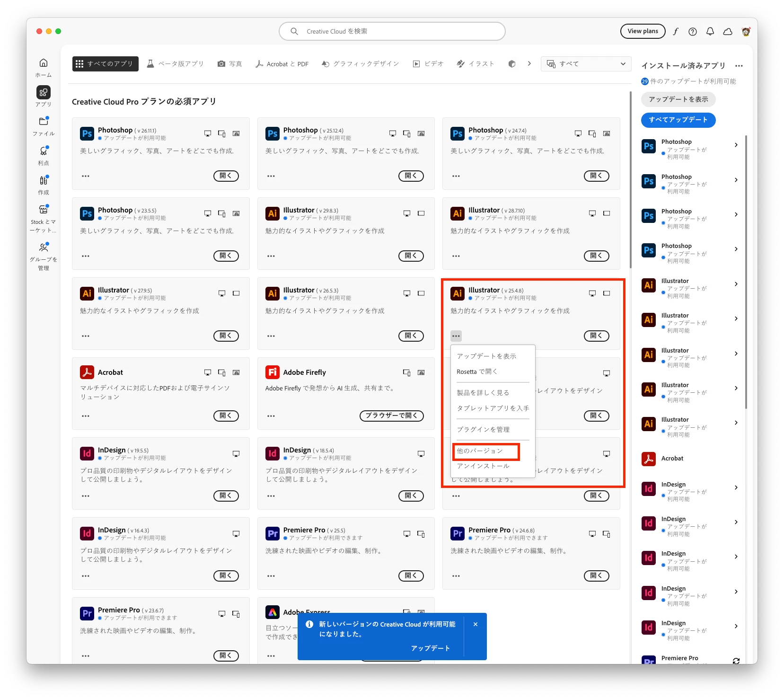The image size is (784, 699).
Task: Expand the last Illustrator entry in installed list
Action: click(x=736, y=423)
